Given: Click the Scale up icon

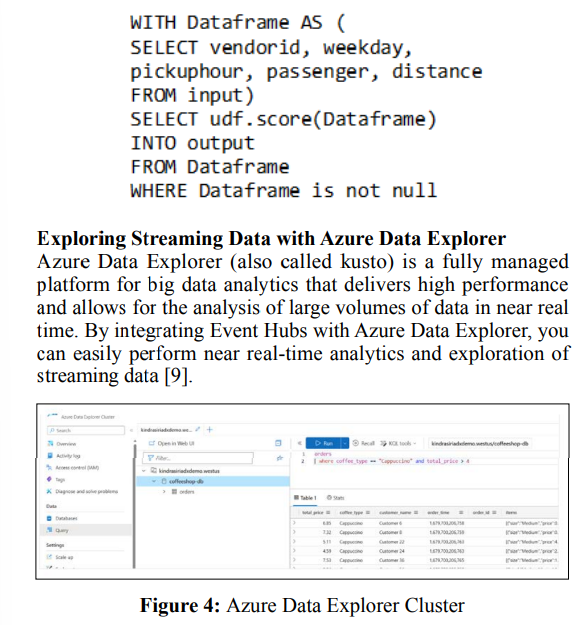Looking at the screenshot, I should pyautogui.click(x=49, y=557).
